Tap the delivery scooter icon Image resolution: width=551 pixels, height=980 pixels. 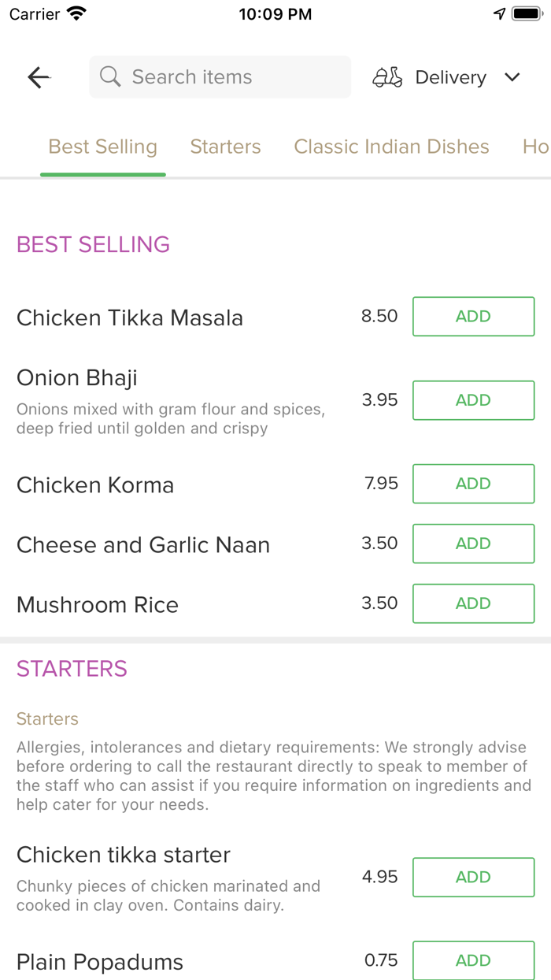pyautogui.click(x=387, y=77)
